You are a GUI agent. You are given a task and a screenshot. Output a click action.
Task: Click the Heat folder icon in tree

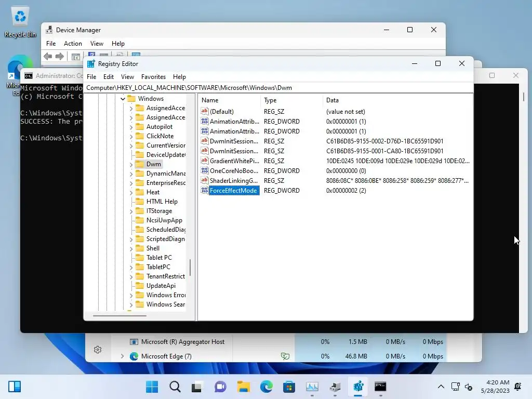139,192
